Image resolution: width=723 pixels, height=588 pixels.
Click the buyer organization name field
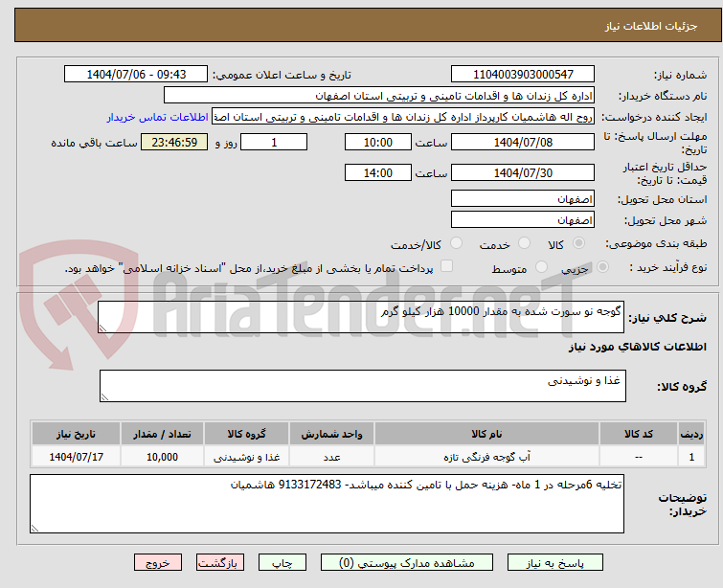(379, 96)
